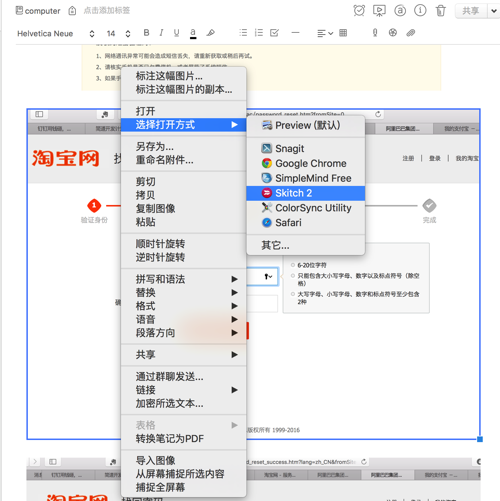This screenshot has width=500, height=501.
Task: Select 转换笔记为PDF menu item
Action: pos(184,439)
